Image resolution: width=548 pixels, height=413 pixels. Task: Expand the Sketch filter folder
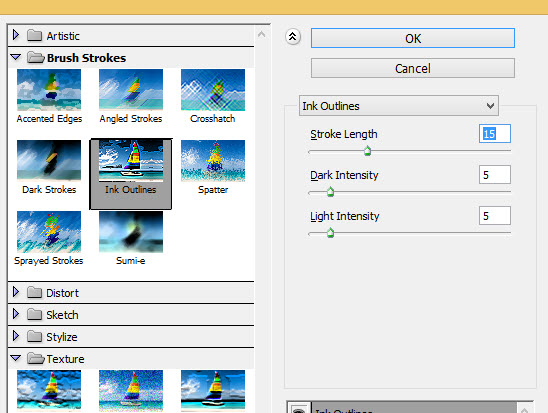coord(16,314)
